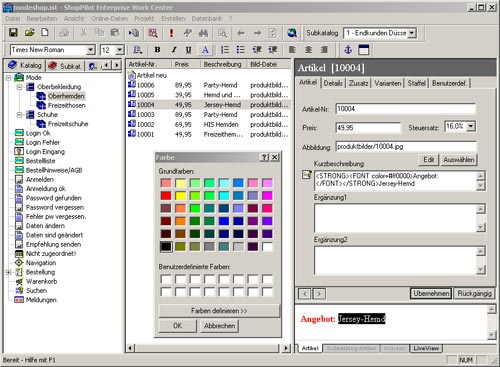This screenshot has height=367, width=500.
Task: Click the Open folder toolbar icon
Action: (29, 33)
